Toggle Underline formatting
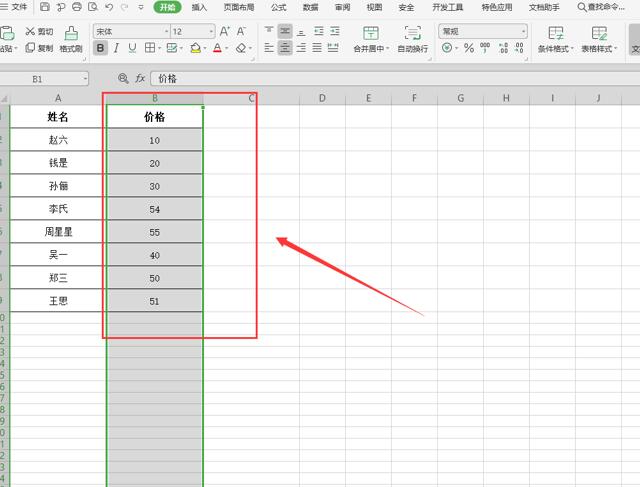The width and height of the screenshot is (640, 487). [132, 48]
